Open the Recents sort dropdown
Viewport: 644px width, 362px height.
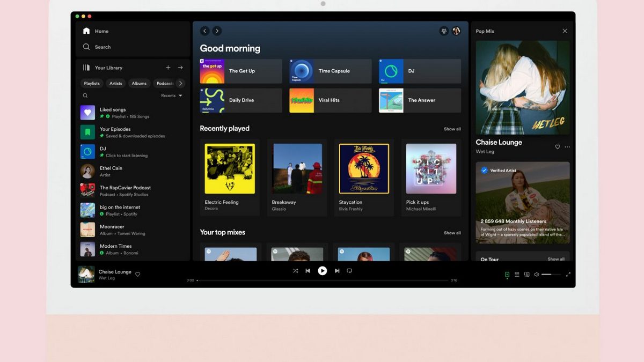[172, 95]
